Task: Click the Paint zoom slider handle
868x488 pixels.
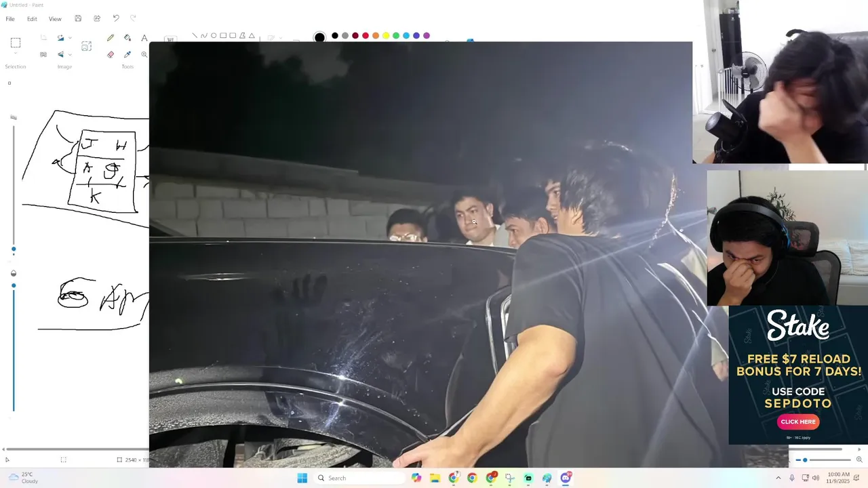Action: pyautogui.click(x=805, y=460)
